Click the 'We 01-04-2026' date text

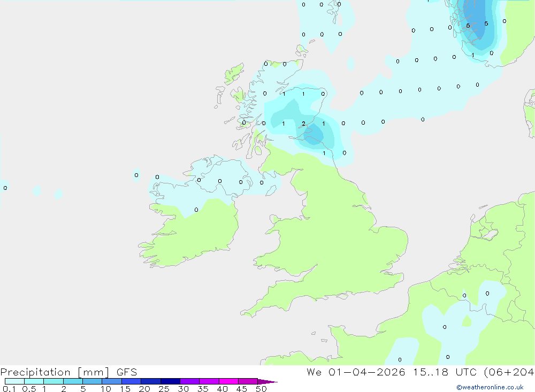(356, 372)
